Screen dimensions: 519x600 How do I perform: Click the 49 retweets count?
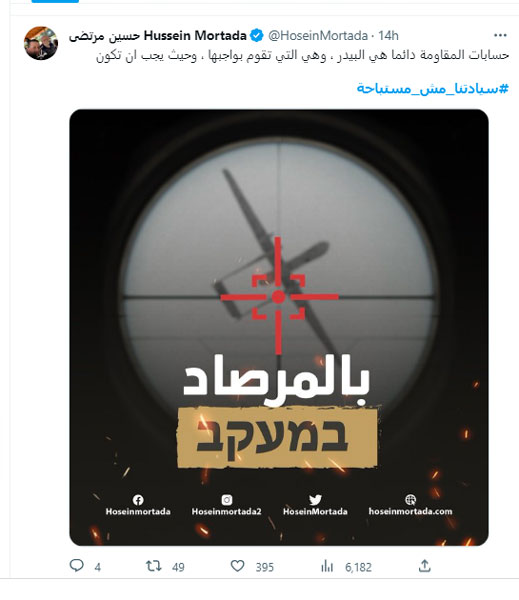178,567
